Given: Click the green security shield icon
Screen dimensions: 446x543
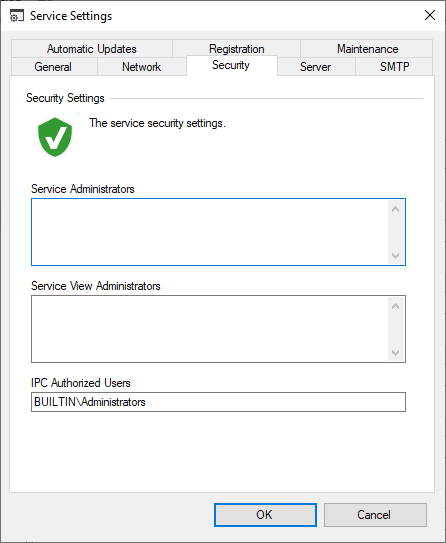Looking at the screenshot, I should [x=55, y=137].
